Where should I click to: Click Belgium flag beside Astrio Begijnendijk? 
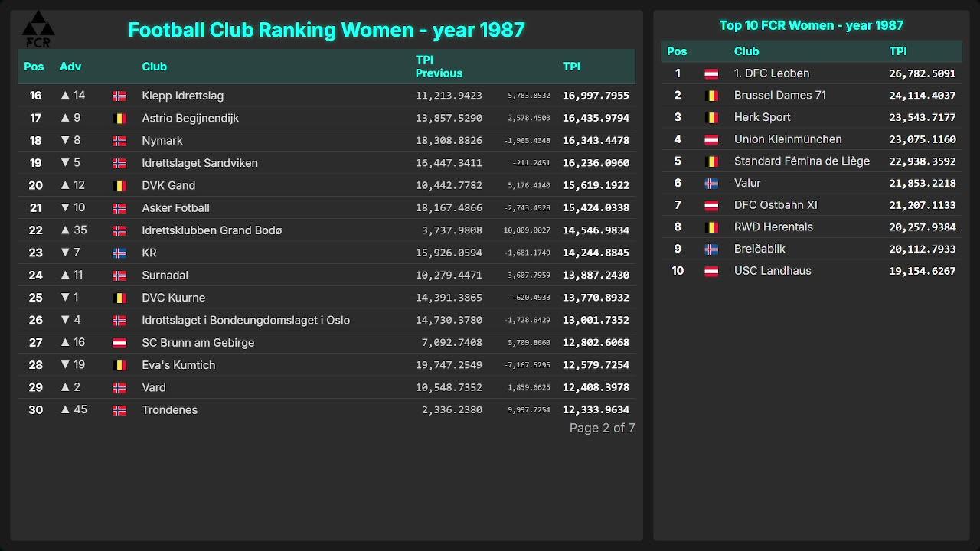pos(119,119)
